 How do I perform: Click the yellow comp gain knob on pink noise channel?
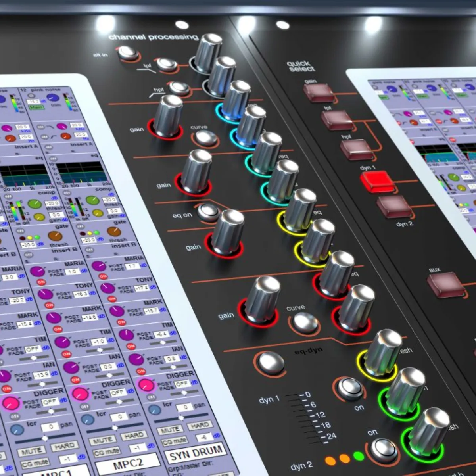[98, 213]
